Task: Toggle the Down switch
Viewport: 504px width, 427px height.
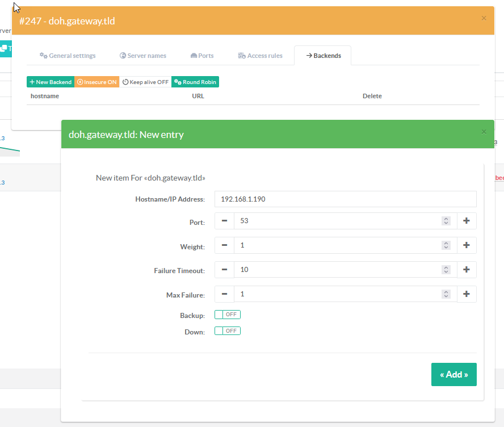Action: pyautogui.click(x=227, y=331)
